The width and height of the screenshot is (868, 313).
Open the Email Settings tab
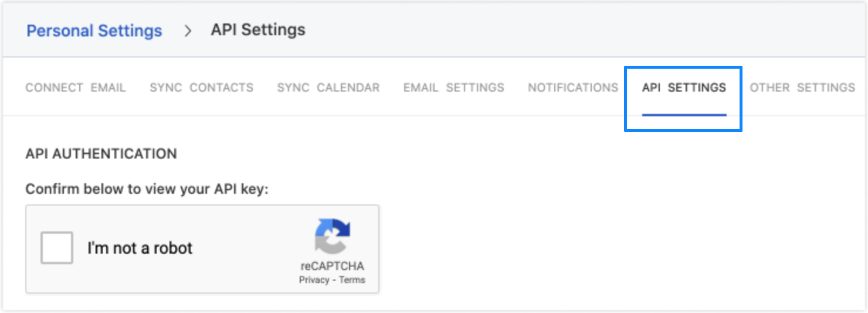pyautogui.click(x=454, y=87)
